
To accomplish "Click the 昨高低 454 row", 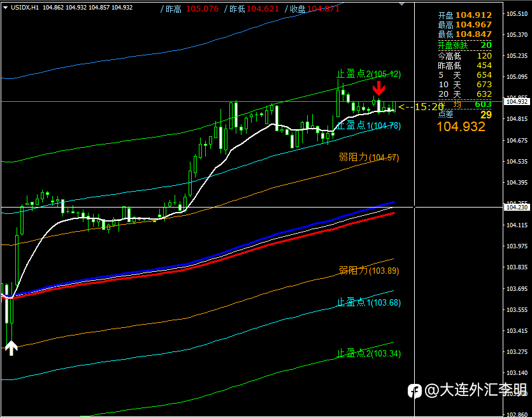I will 464,66.
